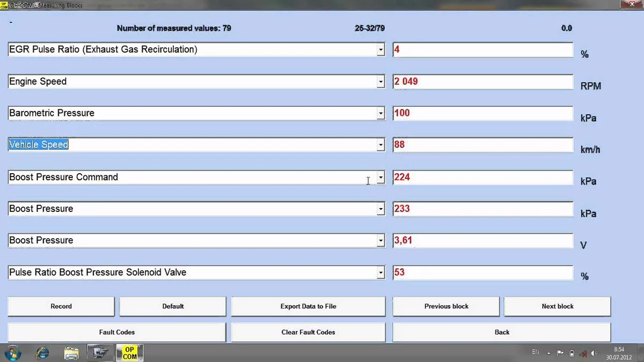Click the km/h unit label
This screenshot has width=644, height=362.
coord(590,150)
